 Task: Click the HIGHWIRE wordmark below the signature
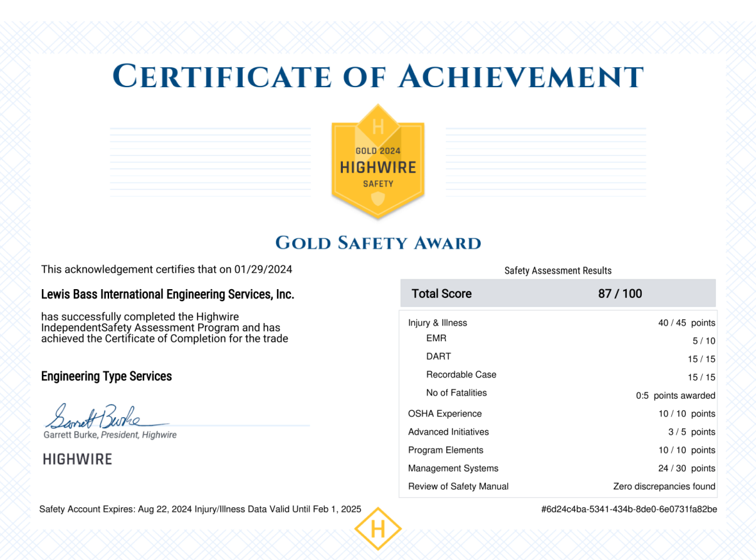click(78, 459)
